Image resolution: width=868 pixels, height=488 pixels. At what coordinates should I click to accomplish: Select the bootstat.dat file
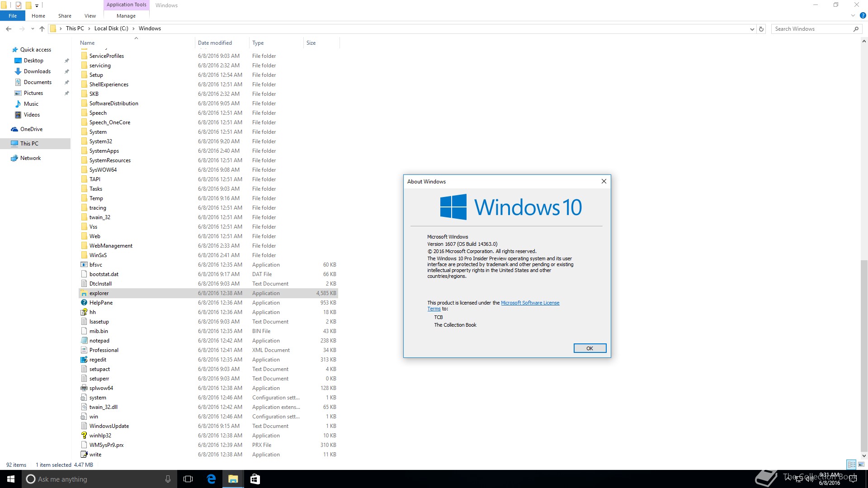[208, 274]
